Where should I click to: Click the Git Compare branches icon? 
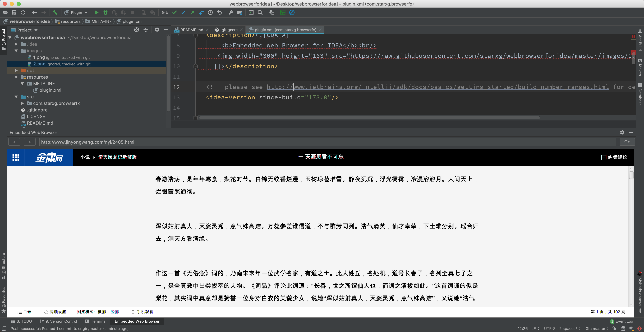coord(201,12)
